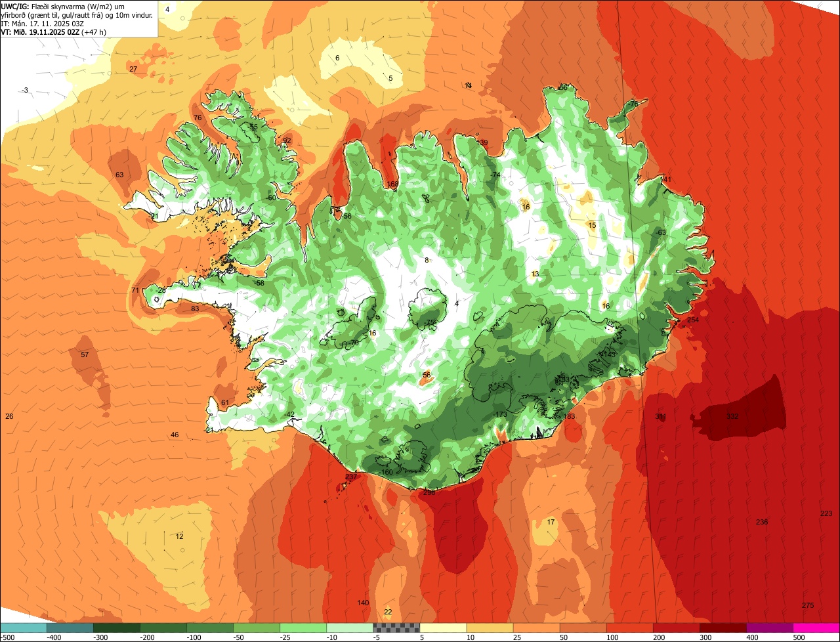This screenshot has height=642, width=840.
Task: Click the '12' value in the southwest ocean
Action: tap(179, 536)
